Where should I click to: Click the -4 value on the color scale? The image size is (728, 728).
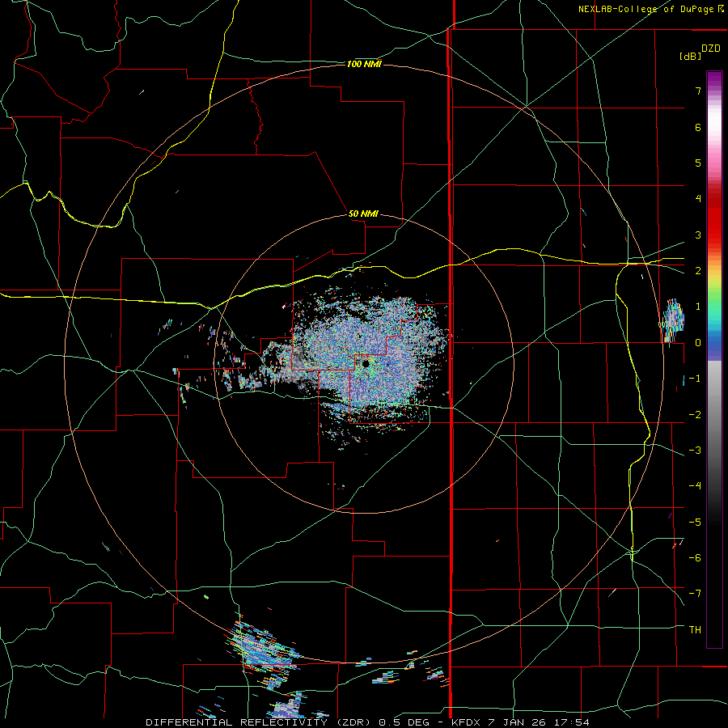coord(695,486)
